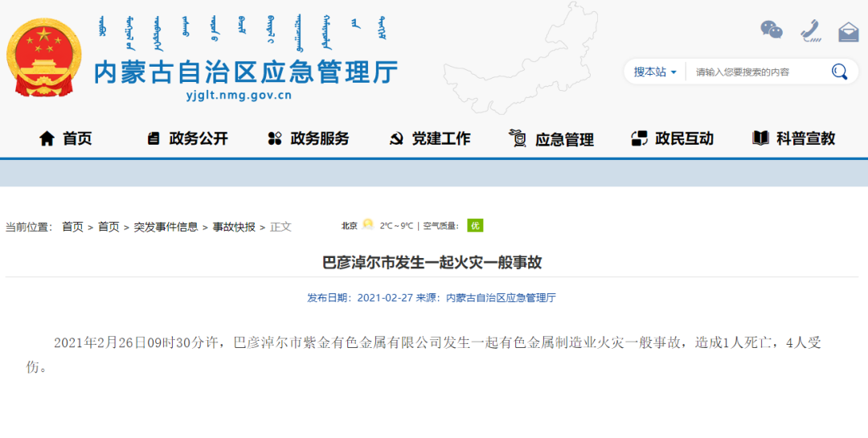Click the document icon beside 政务公开
Viewport: 868px width, 438px height.
(154, 138)
